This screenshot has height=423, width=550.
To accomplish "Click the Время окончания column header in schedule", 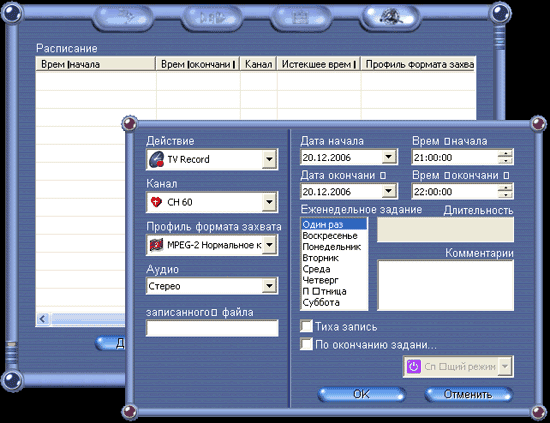I will [198, 64].
